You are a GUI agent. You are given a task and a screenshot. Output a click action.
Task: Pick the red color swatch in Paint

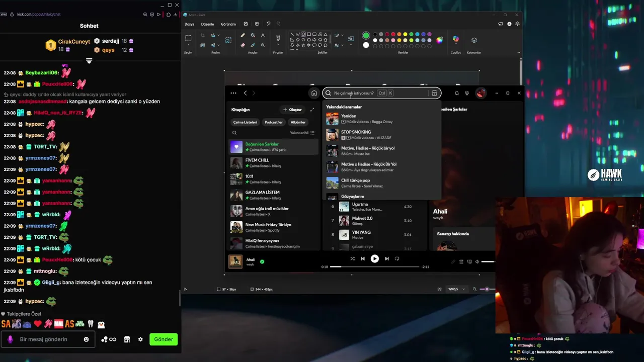tap(393, 34)
